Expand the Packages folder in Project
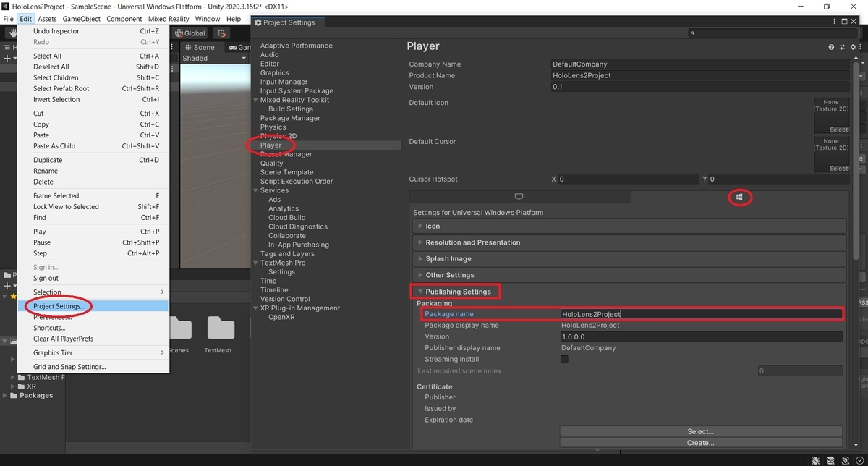Screen dimensions: 868x466 [x=6, y=396]
